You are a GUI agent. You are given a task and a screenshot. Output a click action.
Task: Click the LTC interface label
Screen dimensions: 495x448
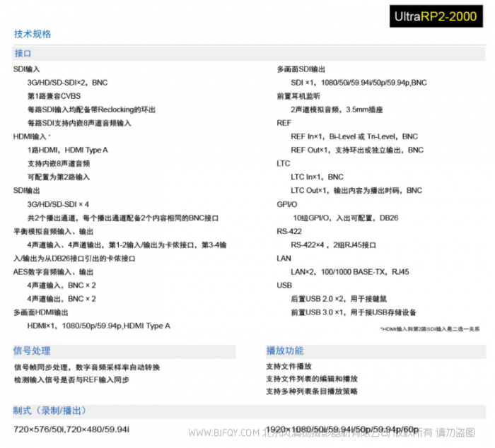click(284, 164)
